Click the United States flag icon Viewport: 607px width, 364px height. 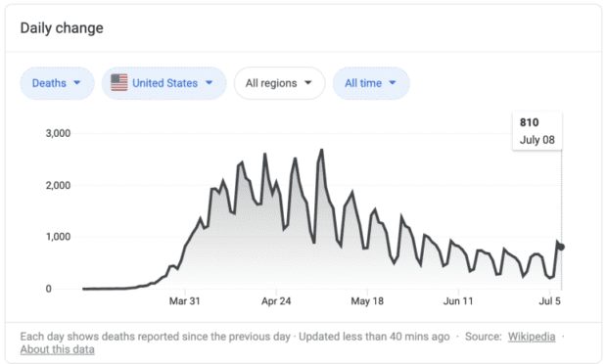(x=118, y=83)
